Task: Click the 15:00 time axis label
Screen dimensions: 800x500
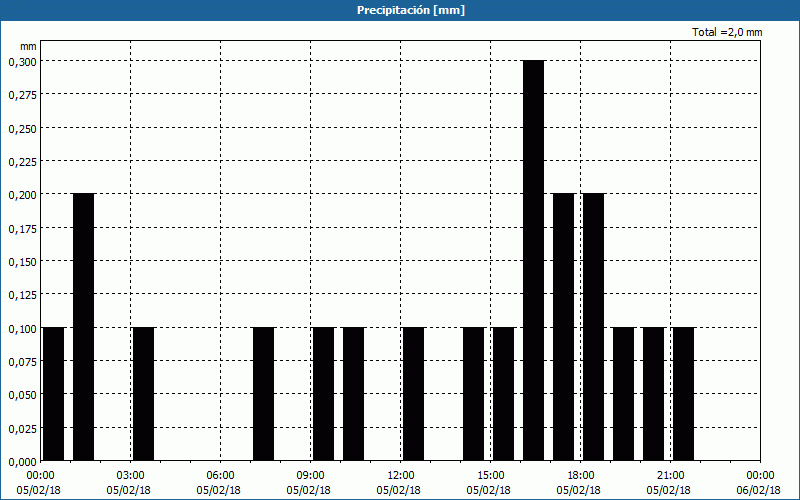Action: coord(491,476)
